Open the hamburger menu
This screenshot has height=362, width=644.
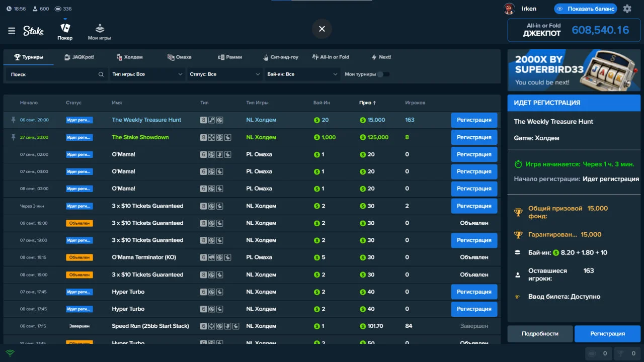coord(12,31)
